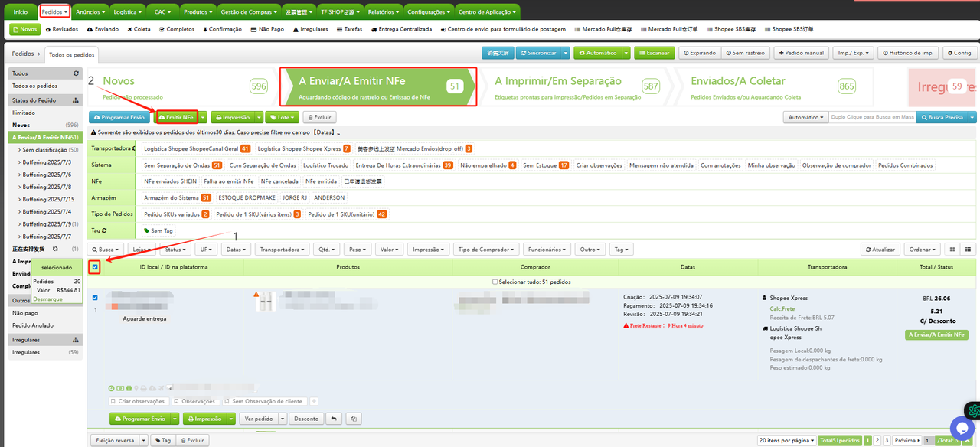Screen dimensions: 980x447
Task: Click the grid view layout icon
Action: click(x=952, y=250)
